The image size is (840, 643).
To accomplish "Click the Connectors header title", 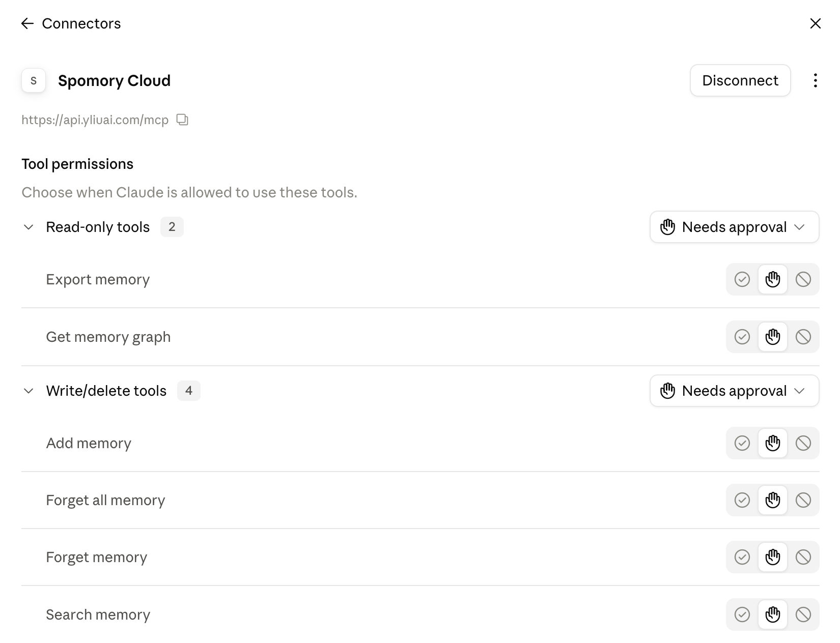I will [x=81, y=23].
